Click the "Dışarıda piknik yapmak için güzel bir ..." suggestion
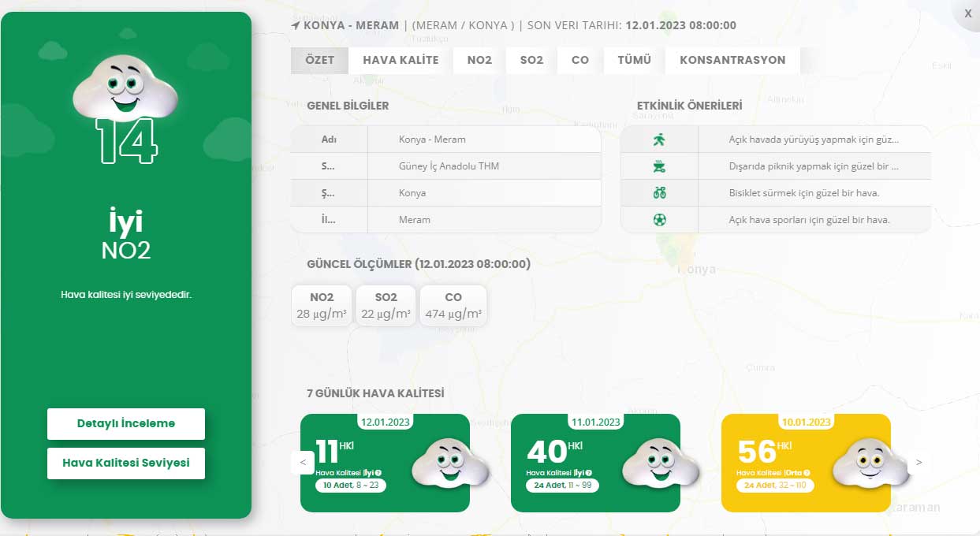980x536 pixels. tap(814, 166)
